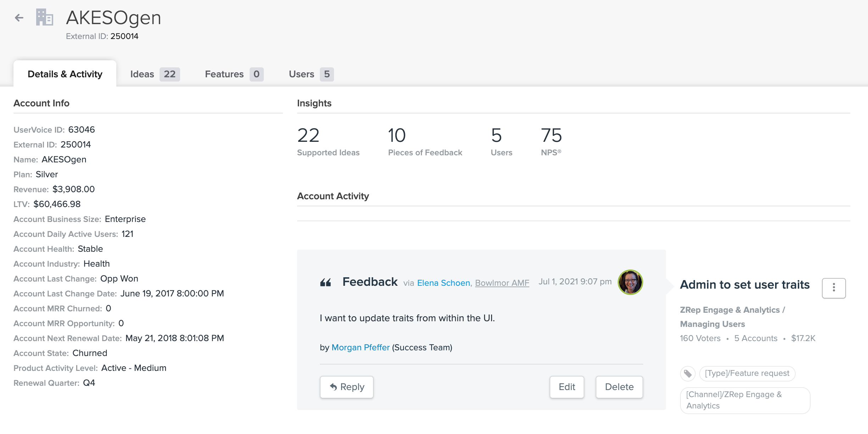Open Elena Schoen's profile link
Screen dimensions: 868x434
tap(443, 283)
